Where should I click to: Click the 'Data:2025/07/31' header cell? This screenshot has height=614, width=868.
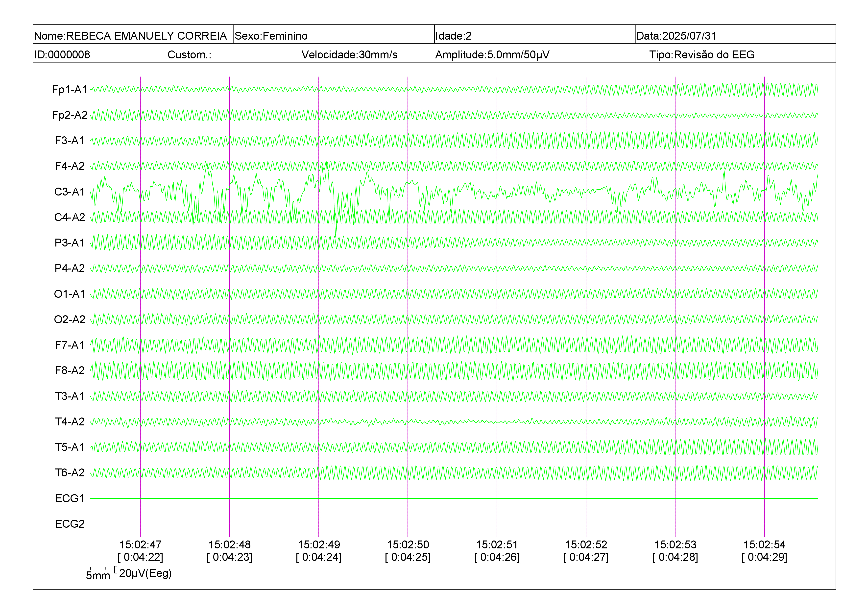point(735,34)
